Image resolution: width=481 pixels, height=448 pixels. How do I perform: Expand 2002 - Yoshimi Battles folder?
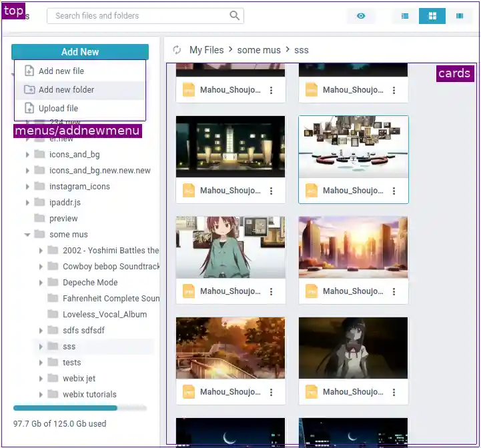coord(41,251)
